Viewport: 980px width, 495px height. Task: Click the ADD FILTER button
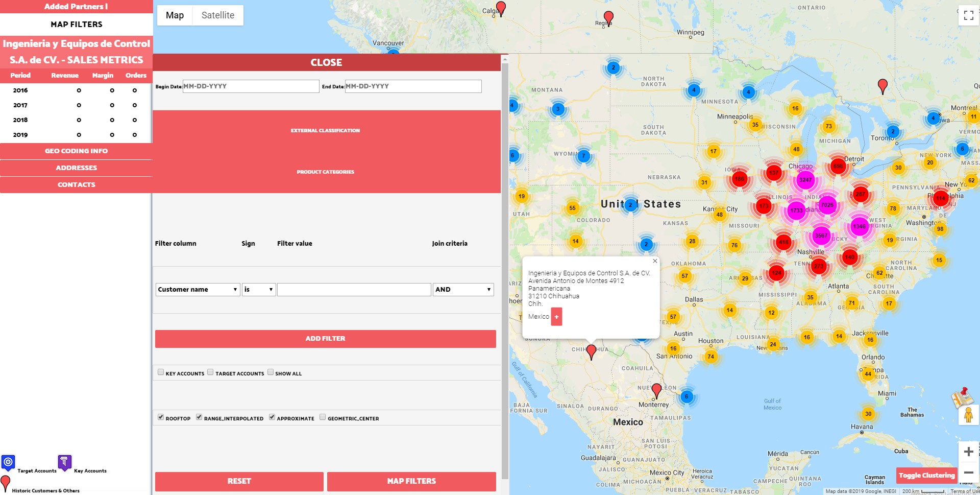click(x=325, y=338)
